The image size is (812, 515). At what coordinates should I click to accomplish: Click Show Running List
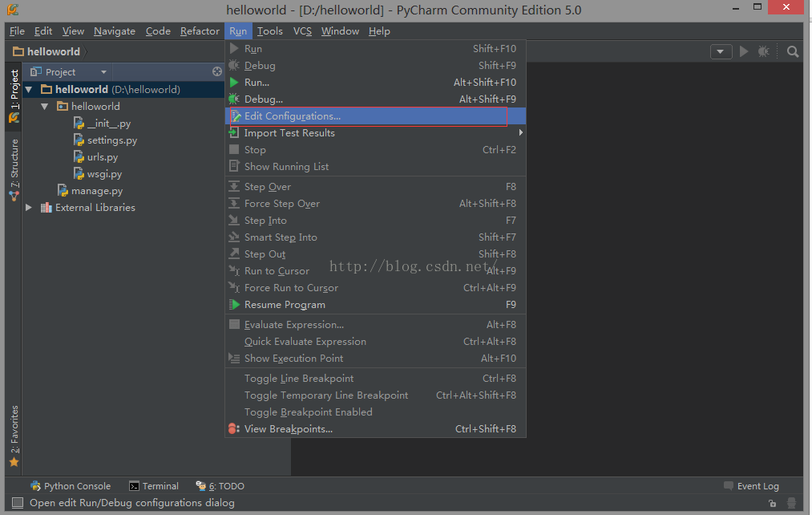(375, 166)
